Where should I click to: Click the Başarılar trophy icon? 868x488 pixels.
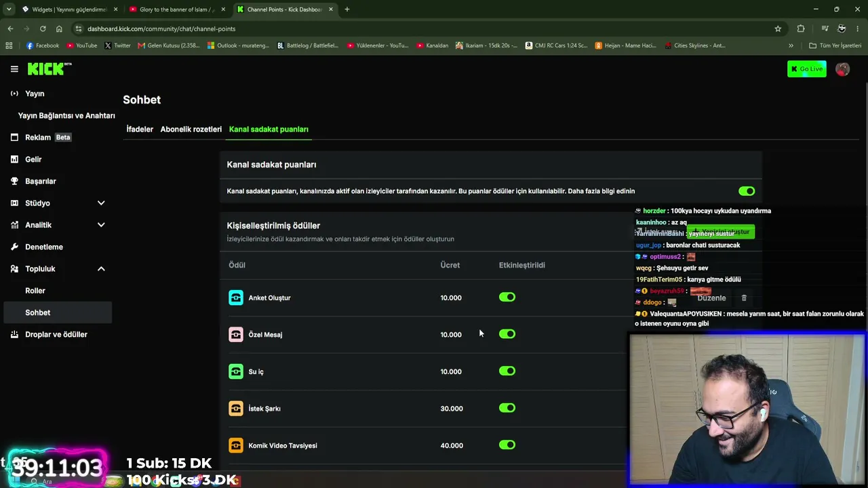[x=14, y=181]
